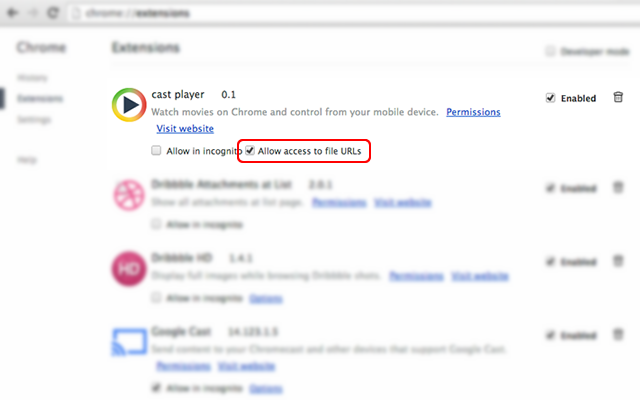Open History in the Chrome sidebar
Screen dimensions: 640x400
32,78
